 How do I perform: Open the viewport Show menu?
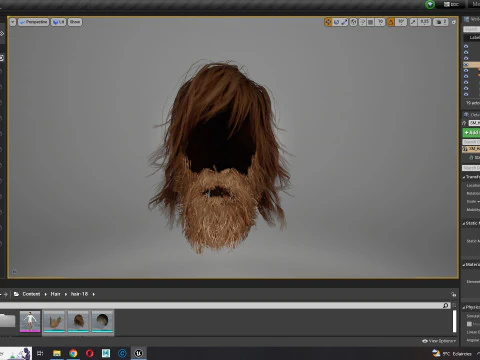(75, 22)
